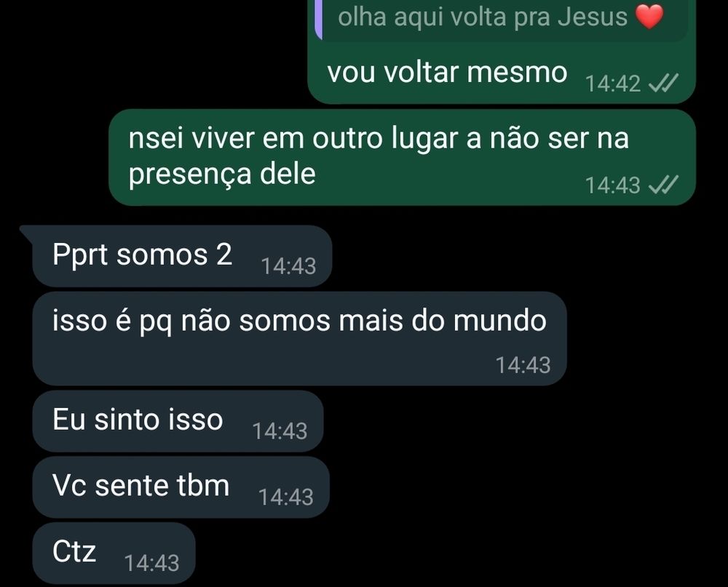Tap the double check marks on 'presença dele' message
728x587 pixels.
click(x=663, y=185)
